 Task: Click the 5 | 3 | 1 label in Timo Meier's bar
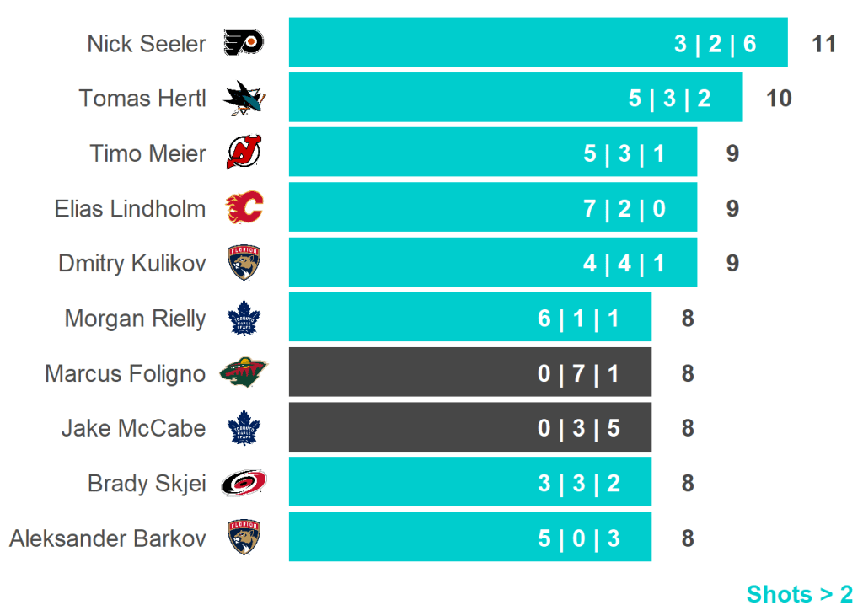pyautogui.click(x=624, y=153)
